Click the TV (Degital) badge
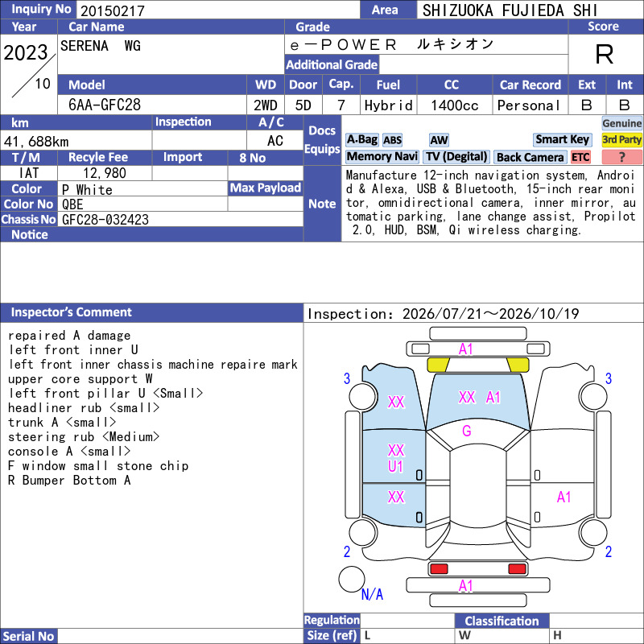Screen dimensions: 644x644 coord(456,157)
